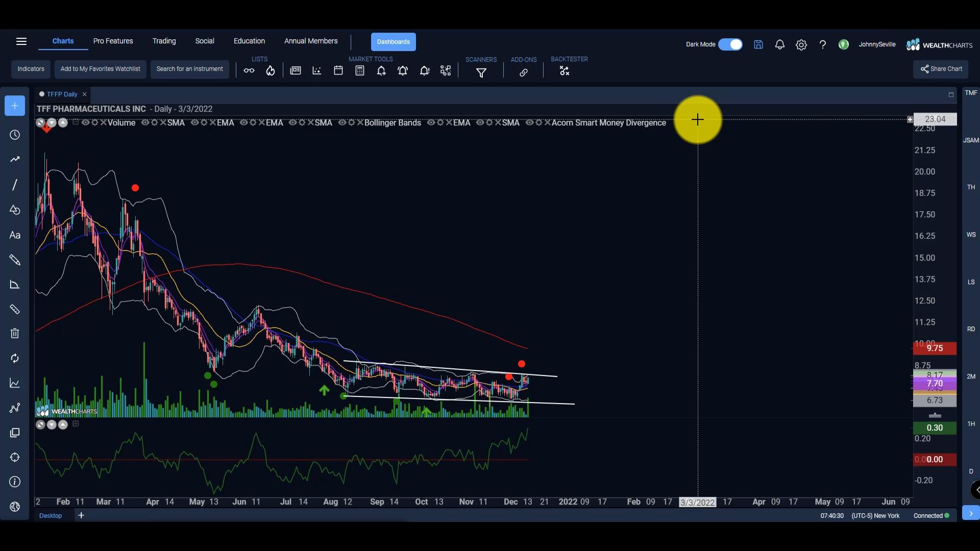The image size is (980, 551).
Task: Open the Social menu
Action: point(205,41)
